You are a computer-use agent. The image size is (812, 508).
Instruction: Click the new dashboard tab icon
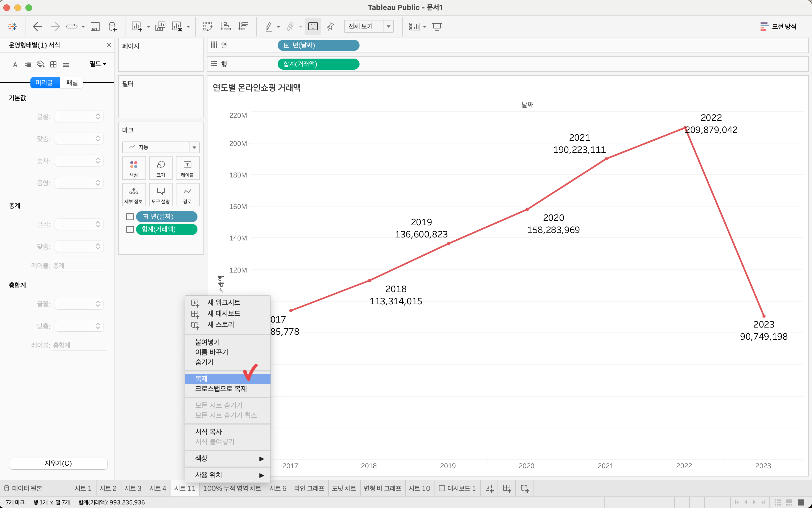(507, 488)
